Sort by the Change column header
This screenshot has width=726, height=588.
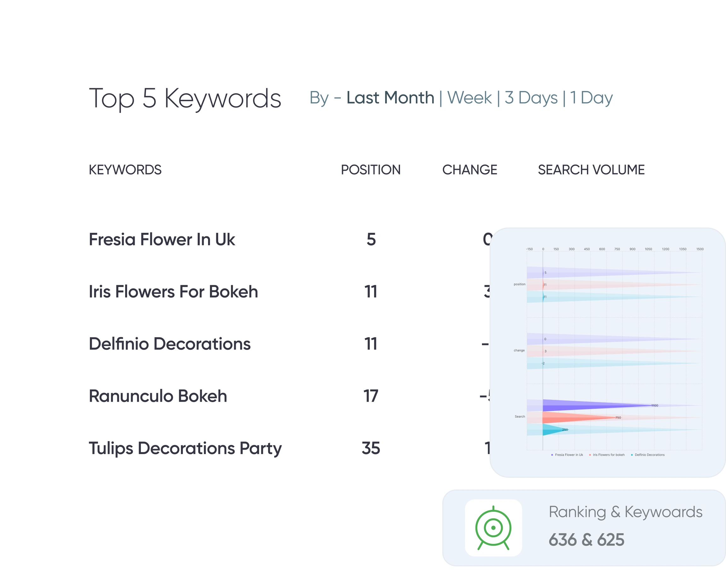[469, 170]
